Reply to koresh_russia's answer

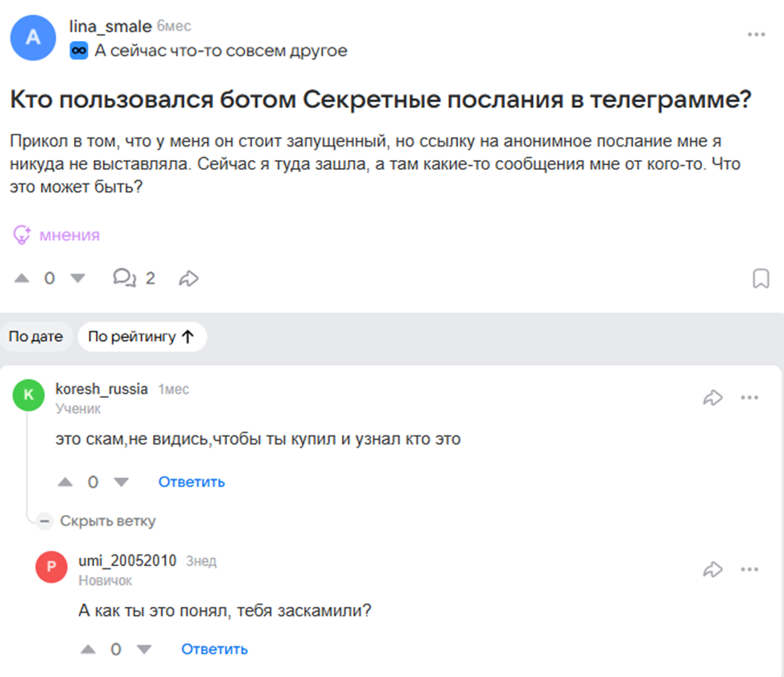[x=192, y=482]
